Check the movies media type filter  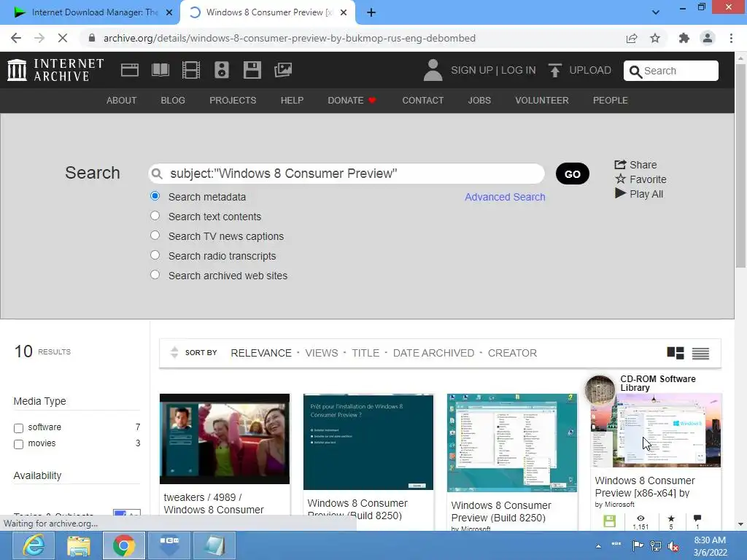point(18,444)
